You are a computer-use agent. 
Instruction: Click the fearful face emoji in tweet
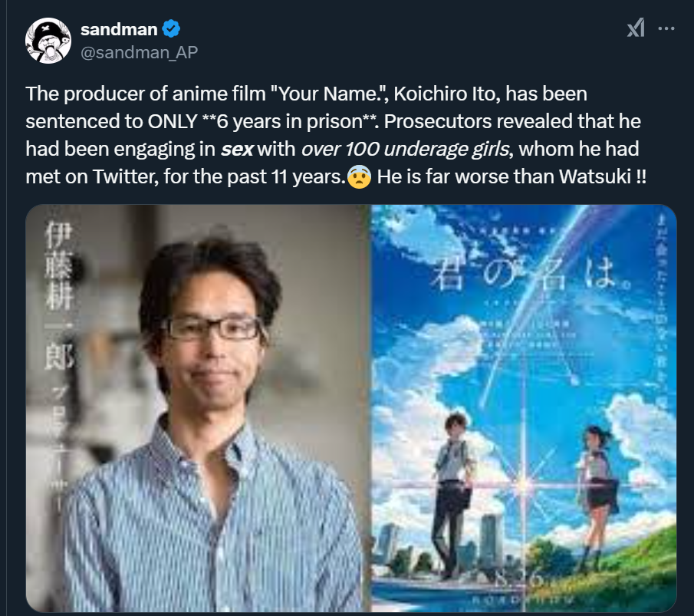pos(359,176)
